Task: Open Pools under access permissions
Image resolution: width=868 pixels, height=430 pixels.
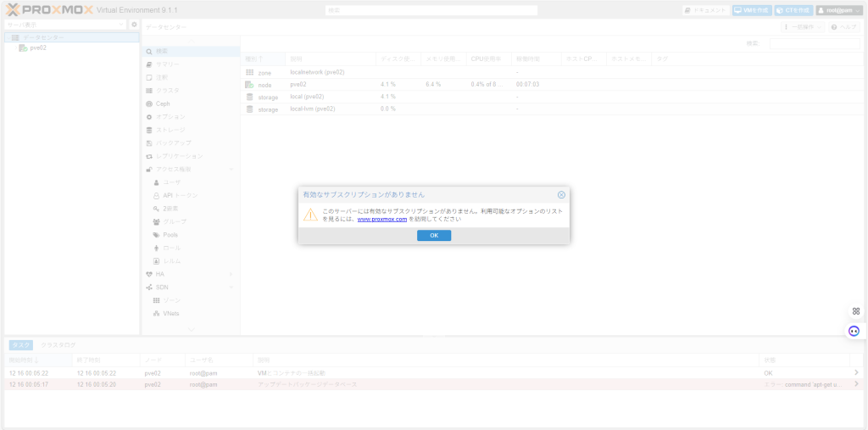Action: (x=170, y=235)
